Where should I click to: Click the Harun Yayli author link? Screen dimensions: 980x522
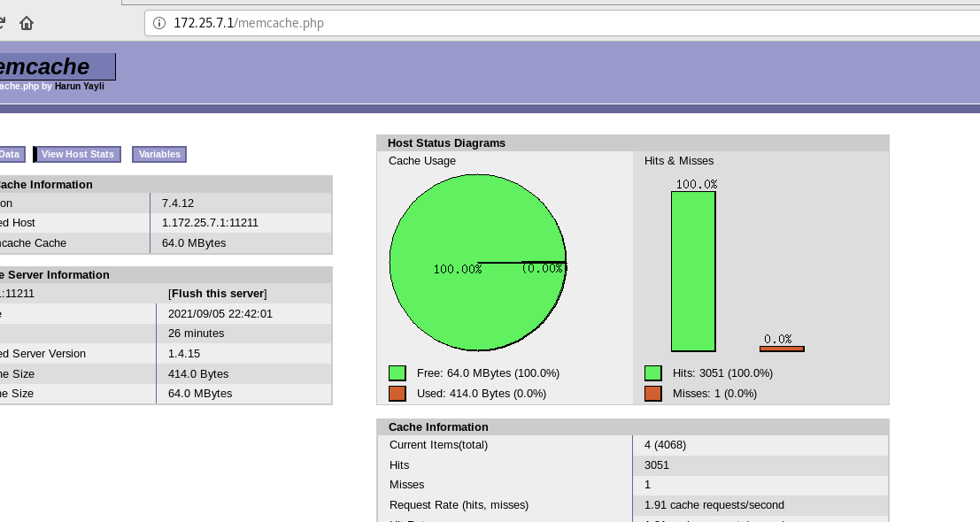click(x=80, y=86)
